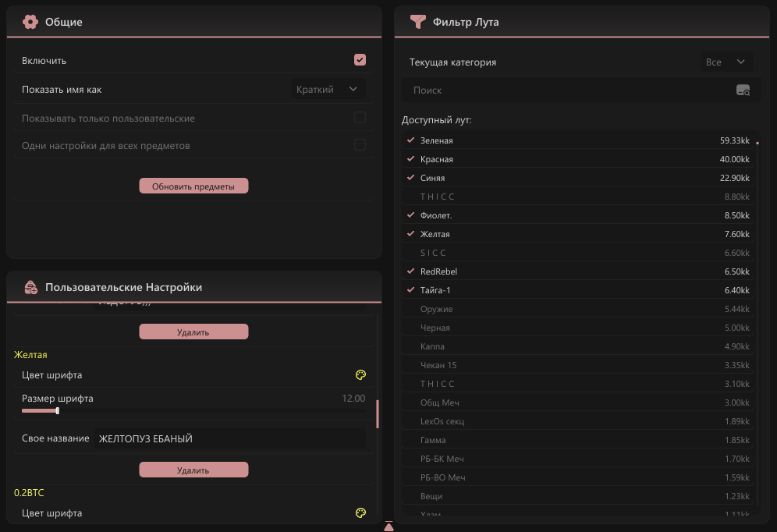This screenshot has height=532, width=777.
Task: Click the gear icon beside Общие
Action: [30, 22]
